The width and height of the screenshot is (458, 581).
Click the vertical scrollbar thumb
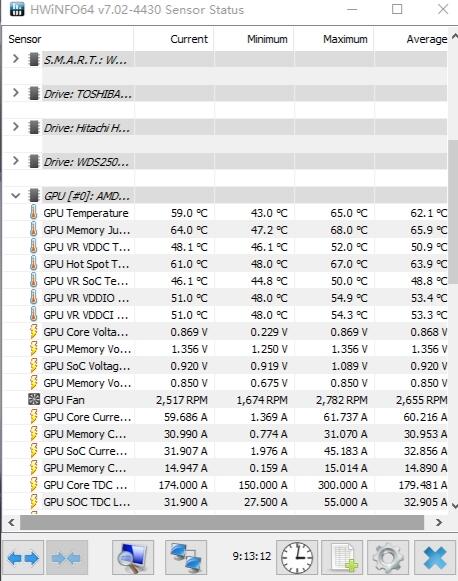[x=453, y=211]
